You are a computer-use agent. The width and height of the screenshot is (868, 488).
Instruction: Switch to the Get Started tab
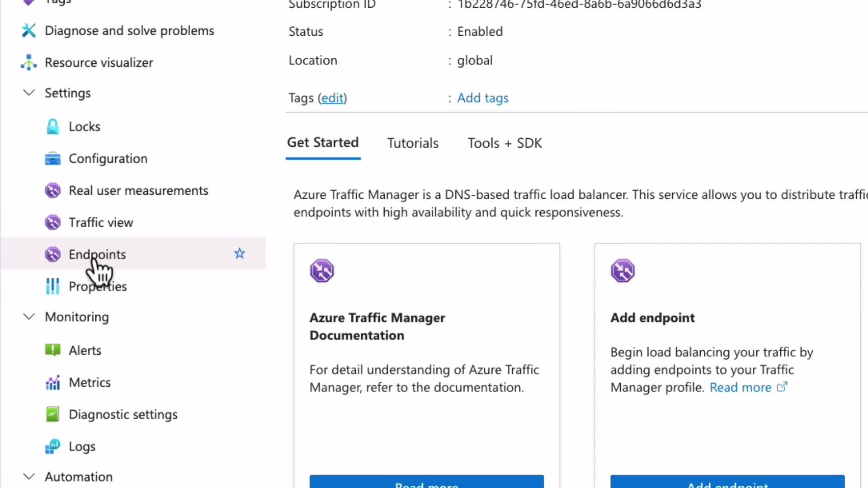323,143
